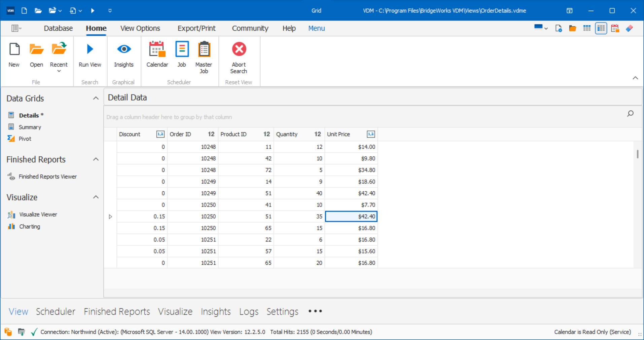The image size is (644, 340).
Task: Click the Job icon in Scheduler group
Action: (x=182, y=49)
